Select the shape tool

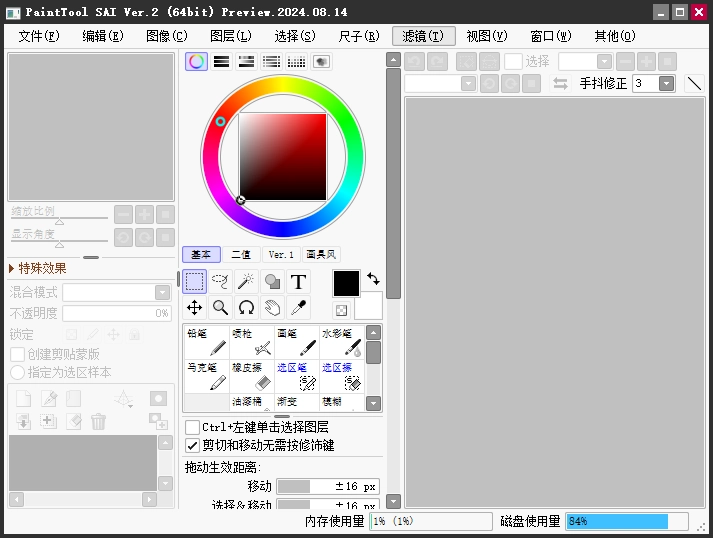272,282
